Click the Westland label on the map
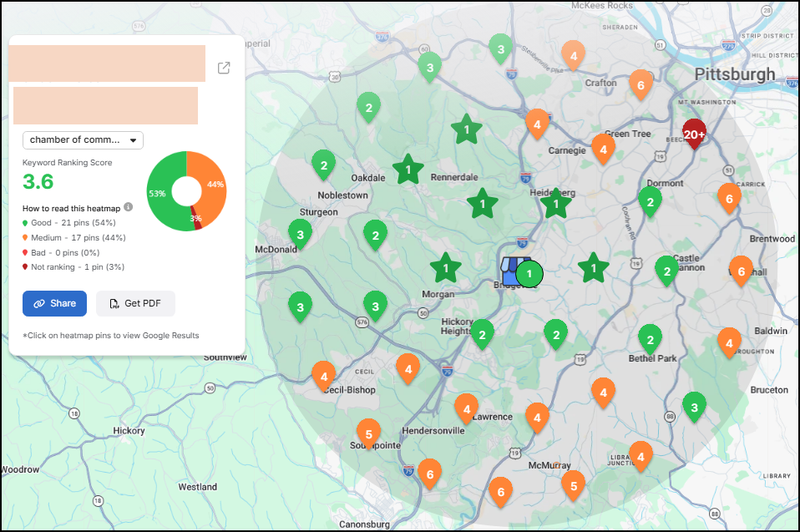The image size is (800, 532). click(x=197, y=487)
